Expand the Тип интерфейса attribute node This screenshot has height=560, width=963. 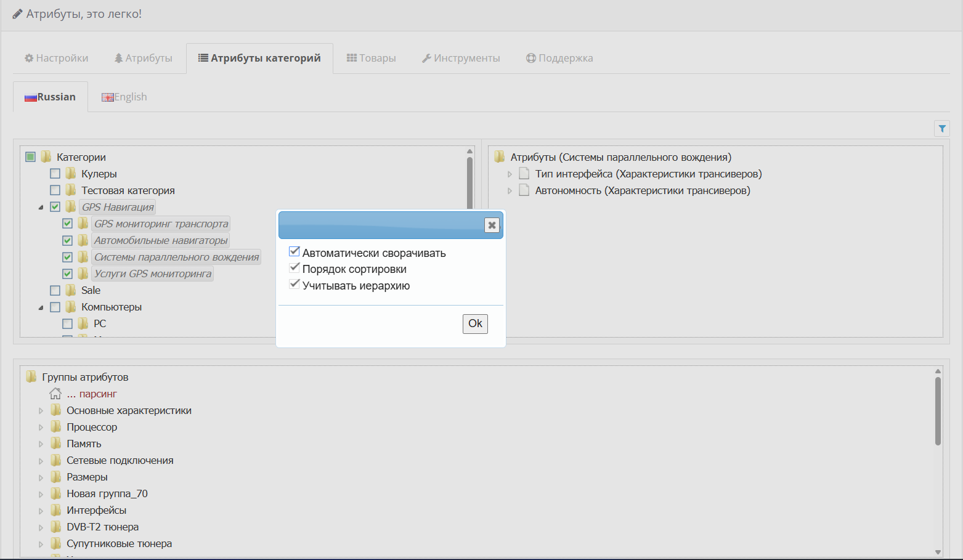pos(510,174)
